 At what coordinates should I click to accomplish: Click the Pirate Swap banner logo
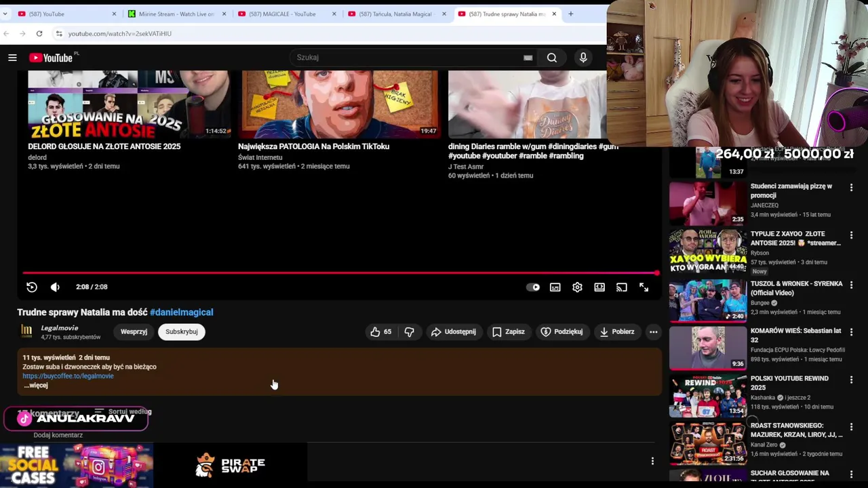click(x=231, y=465)
